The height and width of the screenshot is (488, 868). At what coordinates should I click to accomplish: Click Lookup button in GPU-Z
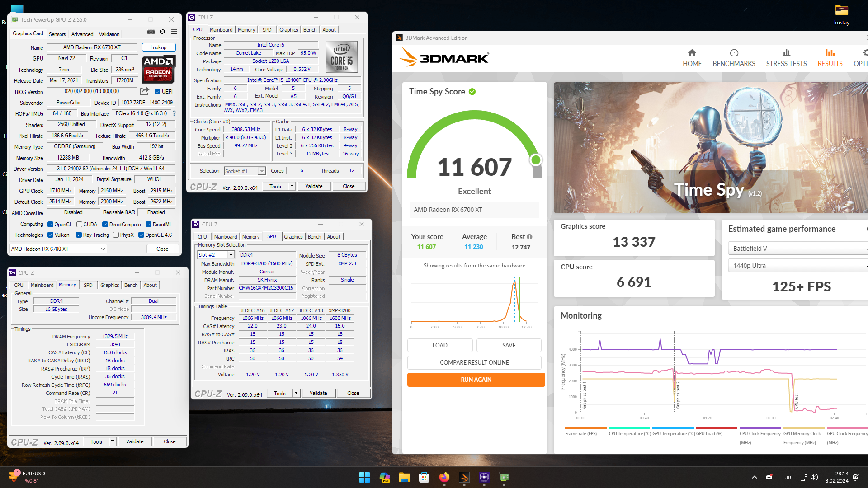click(x=158, y=47)
